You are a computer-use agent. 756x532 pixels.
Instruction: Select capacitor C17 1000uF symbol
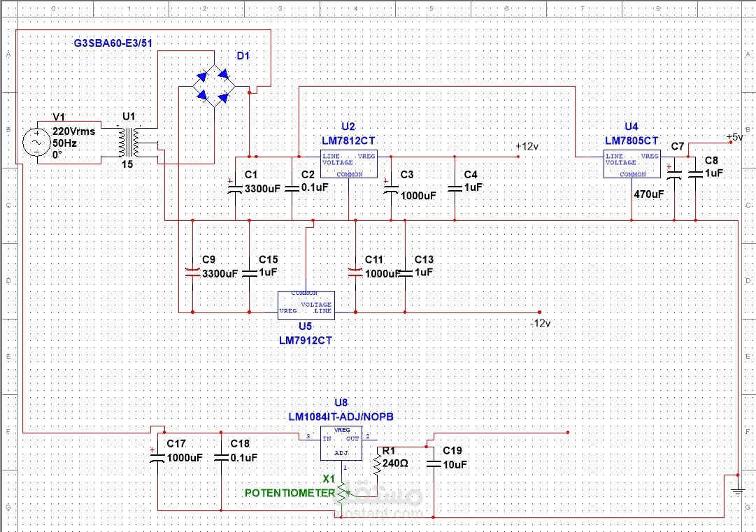(x=157, y=456)
